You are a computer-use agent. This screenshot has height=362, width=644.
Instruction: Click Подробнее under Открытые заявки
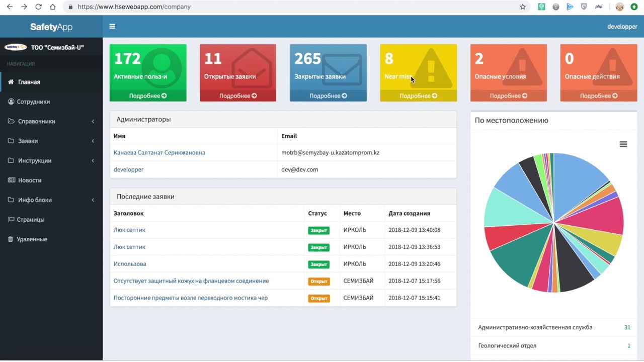[x=238, y=96]
